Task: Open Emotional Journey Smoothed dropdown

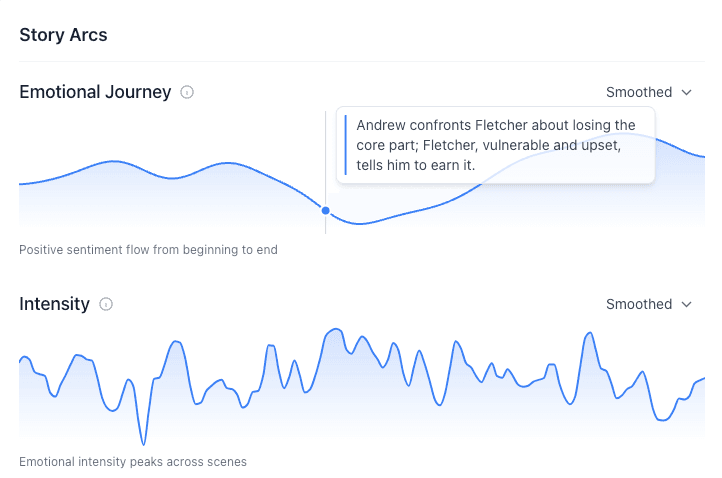Action: pos(648,92)
